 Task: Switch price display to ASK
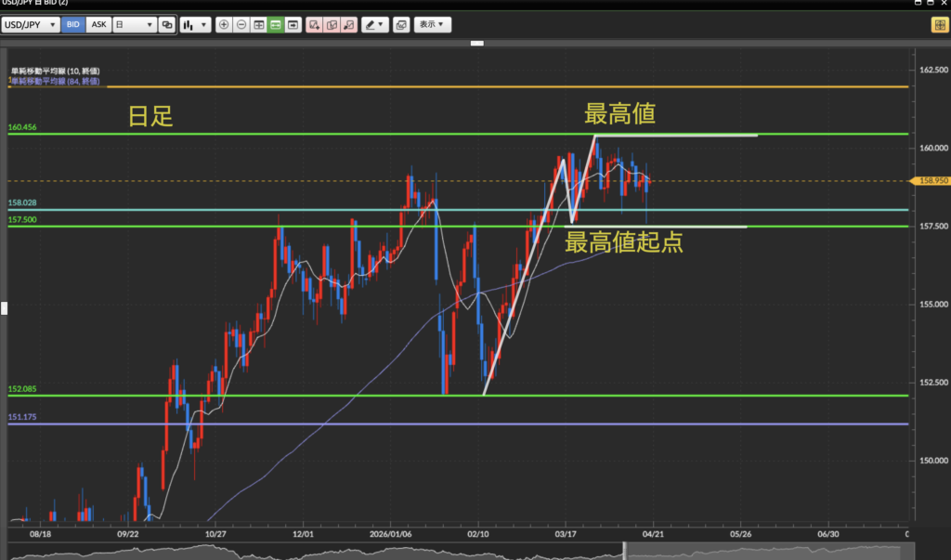tap(98, 25)
